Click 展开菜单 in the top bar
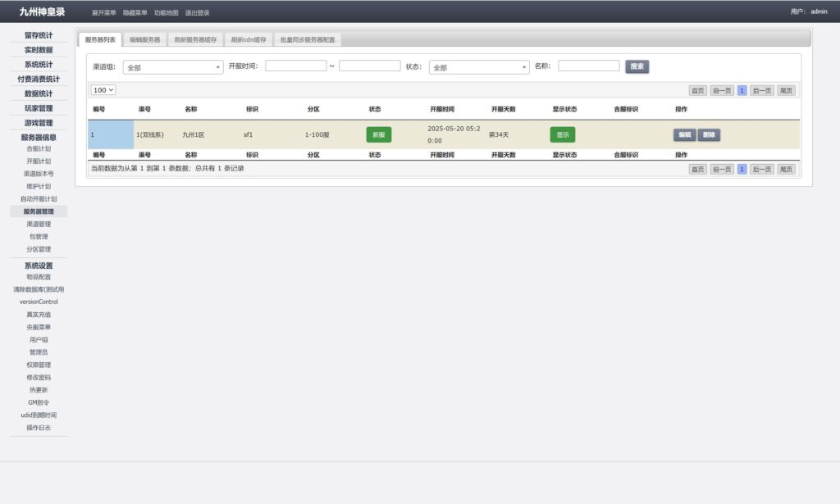Viewport: 840px width, 504px height. (x=103, y=12)
